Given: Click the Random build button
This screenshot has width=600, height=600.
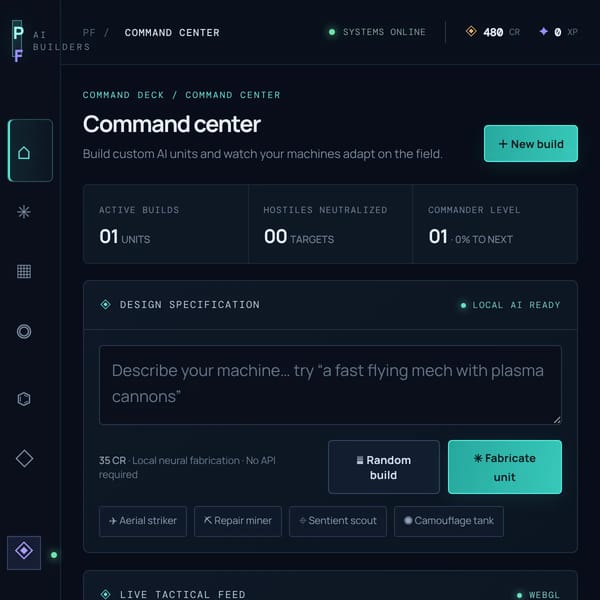Looking at the screenshot, I should click(x=384, y=467).
